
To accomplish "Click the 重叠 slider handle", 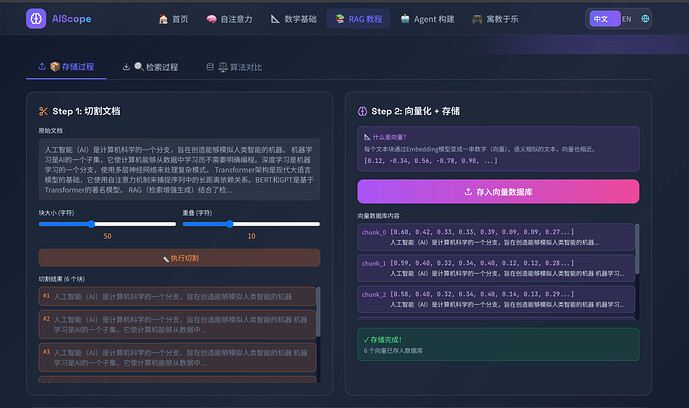I will coord(229,224).
